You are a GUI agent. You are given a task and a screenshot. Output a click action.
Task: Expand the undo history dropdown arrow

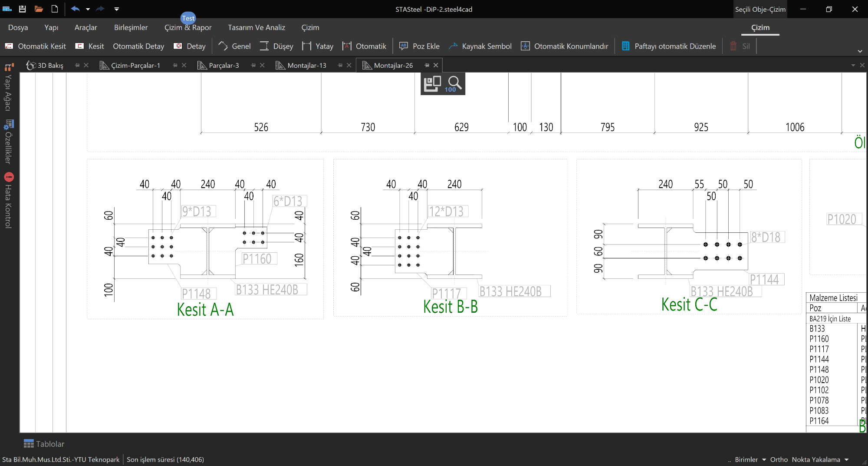tap(88, 9)
